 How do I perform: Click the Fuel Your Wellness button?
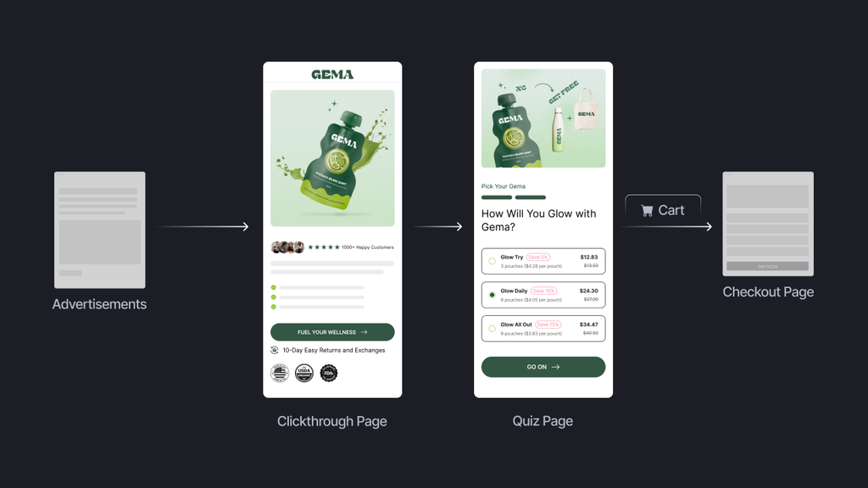click(332, 332)
